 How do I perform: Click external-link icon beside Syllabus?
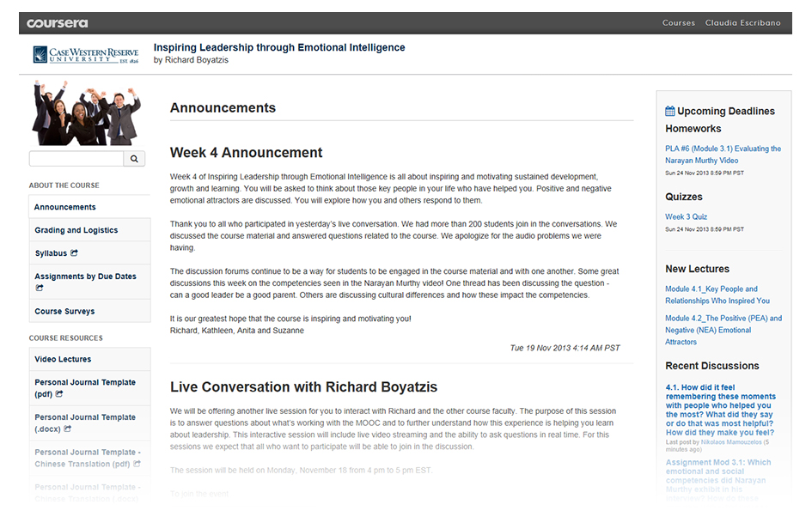tap(74, 252)
